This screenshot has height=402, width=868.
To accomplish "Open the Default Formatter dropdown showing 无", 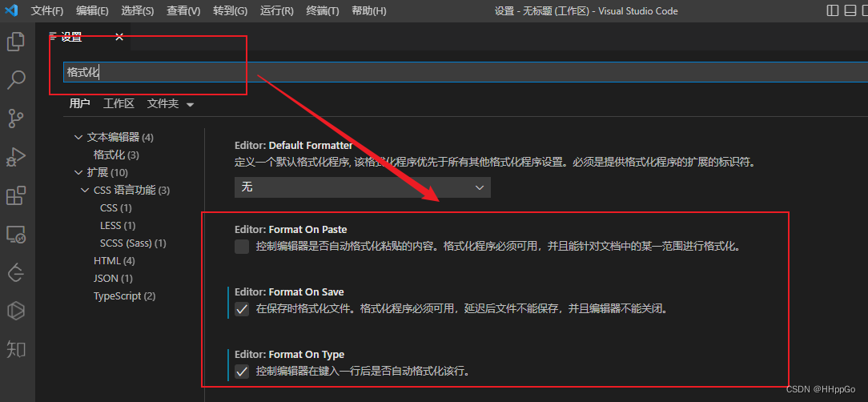I will point(363,187).
